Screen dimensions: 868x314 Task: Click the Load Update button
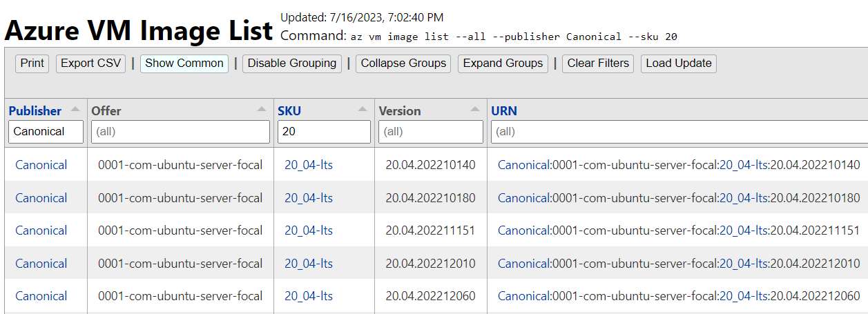pyautogui.click(x=679, y=63)
